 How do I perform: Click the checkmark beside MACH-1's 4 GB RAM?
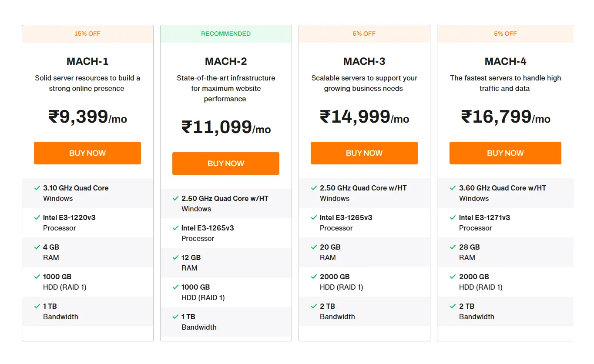[37, 247]
